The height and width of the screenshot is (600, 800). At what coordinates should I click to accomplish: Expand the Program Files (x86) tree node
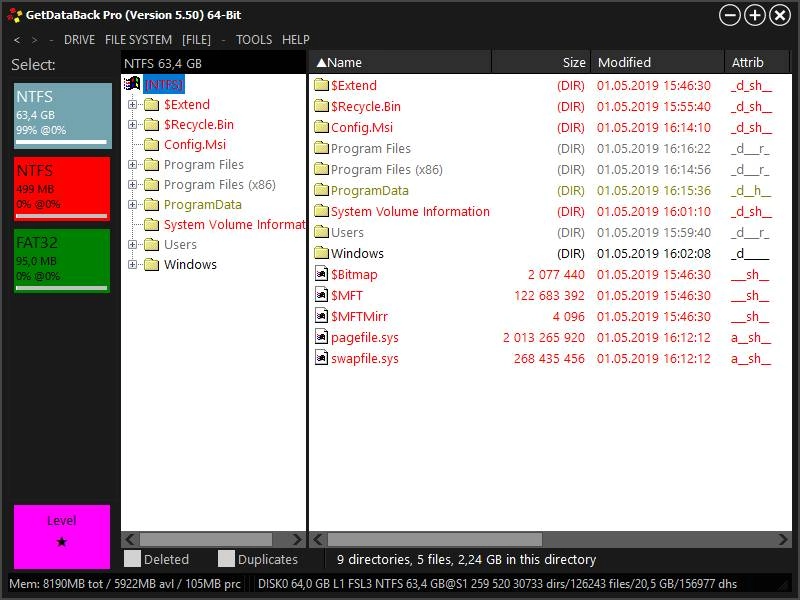[132, 184]
